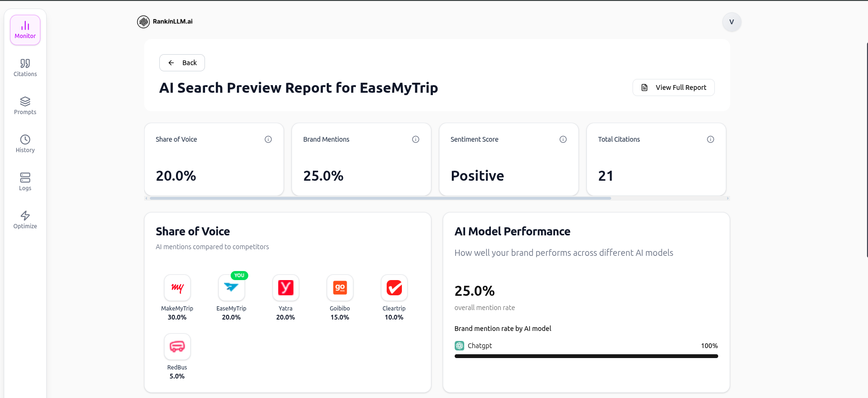Screen dimensions: 868x398
Task: Open the user avatar menu labeled V
Action: click(x=731, y=22)
